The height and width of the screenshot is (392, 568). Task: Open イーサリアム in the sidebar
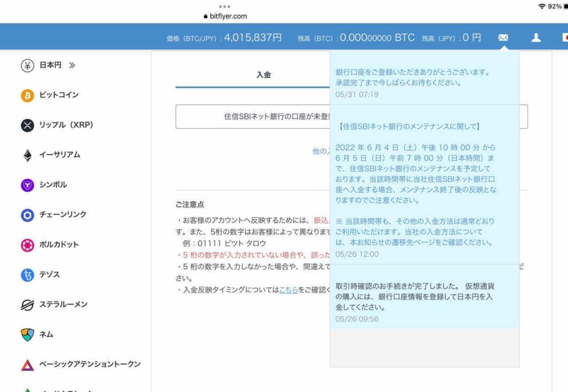coord(60,155)
